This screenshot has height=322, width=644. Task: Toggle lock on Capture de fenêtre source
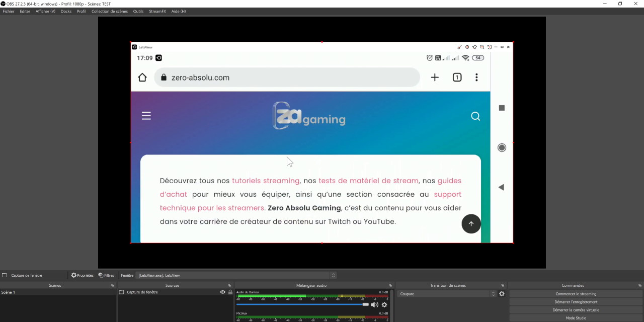(x=230, y=292)
